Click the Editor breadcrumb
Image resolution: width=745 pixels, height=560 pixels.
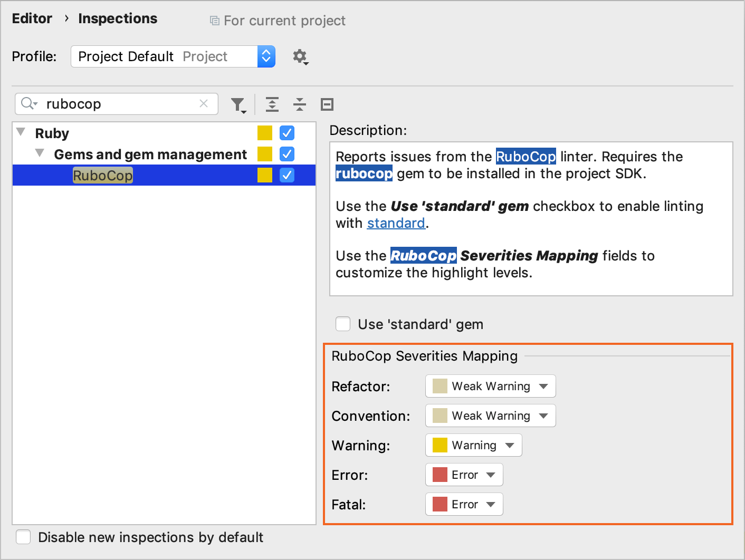tap(32, 18)
